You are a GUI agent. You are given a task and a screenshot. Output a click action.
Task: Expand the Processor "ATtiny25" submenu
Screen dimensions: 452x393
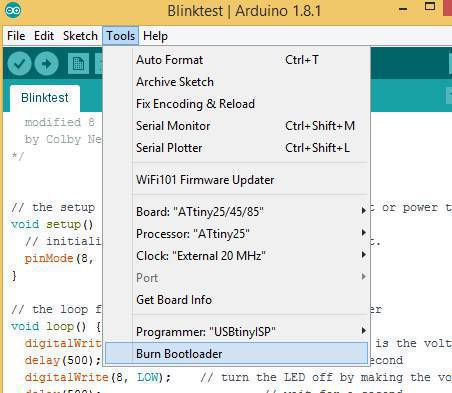(x=237, y=234)
